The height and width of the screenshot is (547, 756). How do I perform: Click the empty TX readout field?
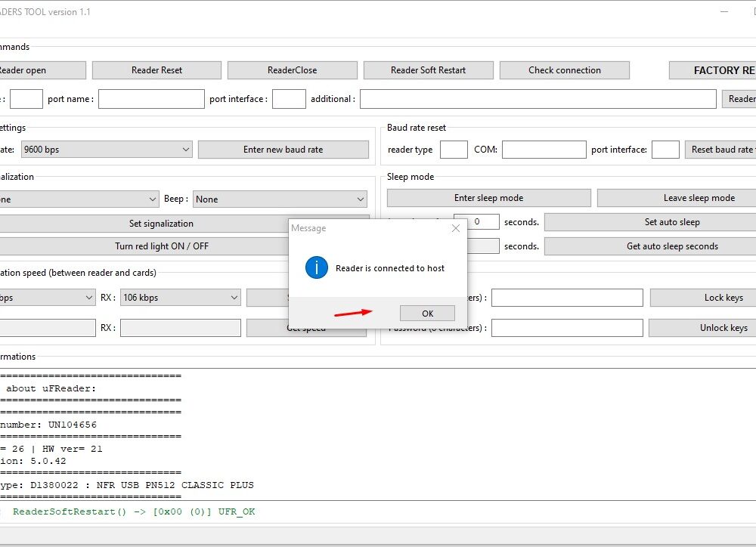tap(47, 328)
